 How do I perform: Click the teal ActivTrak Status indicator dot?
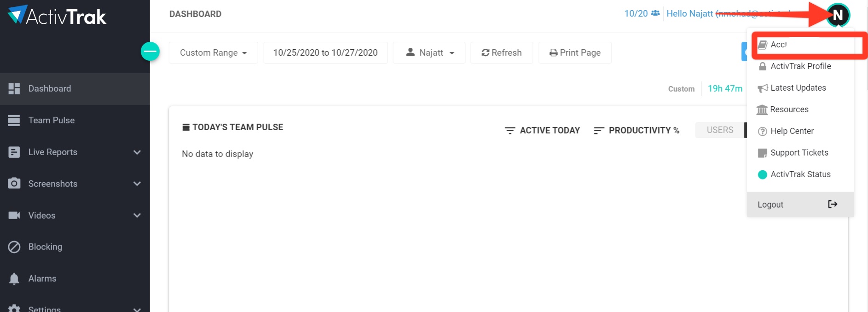pos(762,174)
